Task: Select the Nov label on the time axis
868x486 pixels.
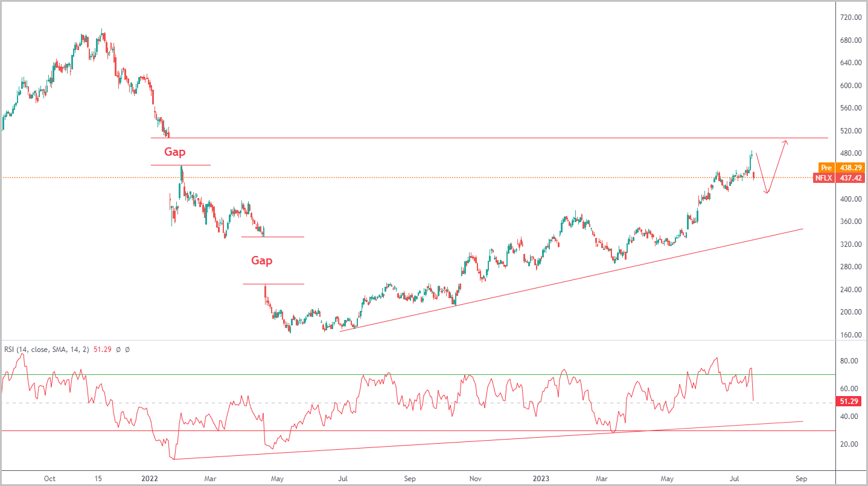Action: pyautogui.click(x=477, y=479)
